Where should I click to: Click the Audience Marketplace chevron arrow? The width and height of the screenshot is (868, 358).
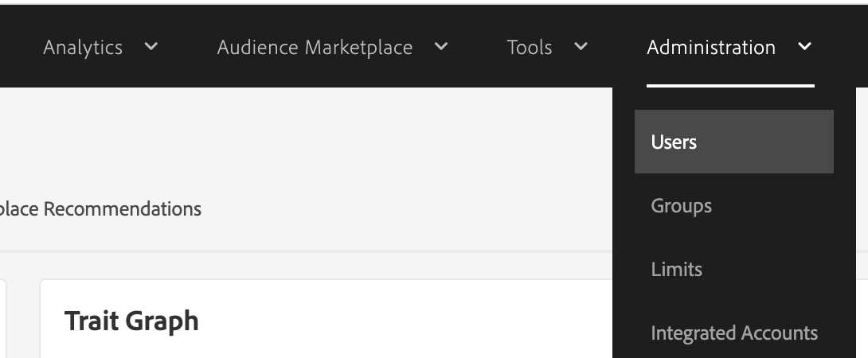coord(440,47)
